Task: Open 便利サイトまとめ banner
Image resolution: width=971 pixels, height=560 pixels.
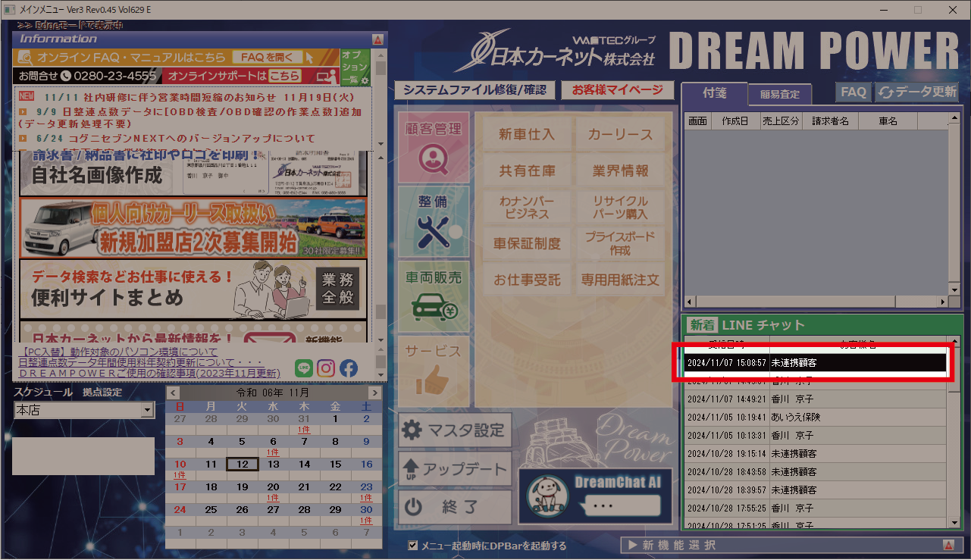Action: point(193,289)
